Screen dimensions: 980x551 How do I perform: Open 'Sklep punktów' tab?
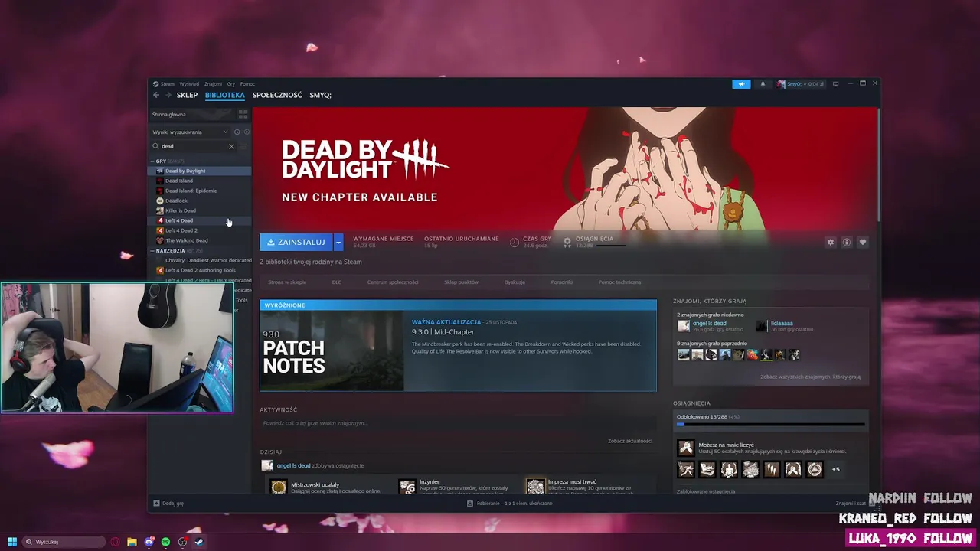(461, 282)
